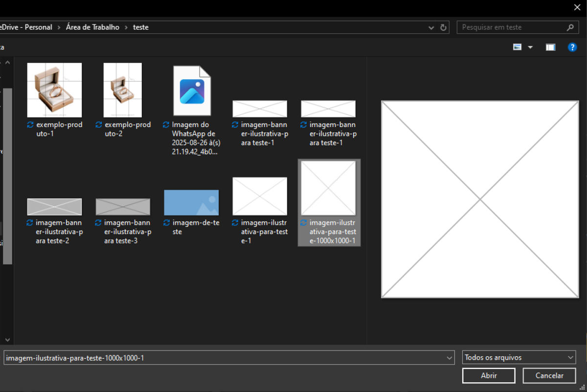The image size is (587, 392).
Task: Expand the view options dropdown arrow
Action: [x=530, y=47]
